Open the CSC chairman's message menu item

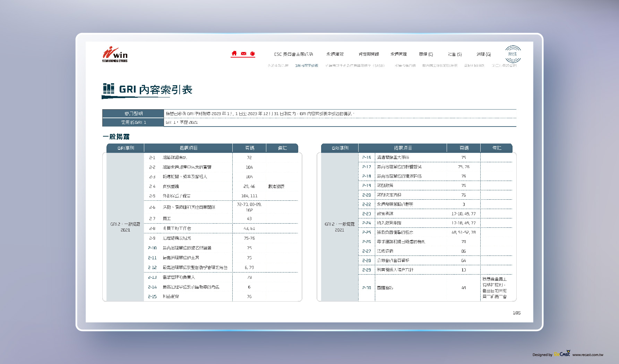click(x=293, y=54)
